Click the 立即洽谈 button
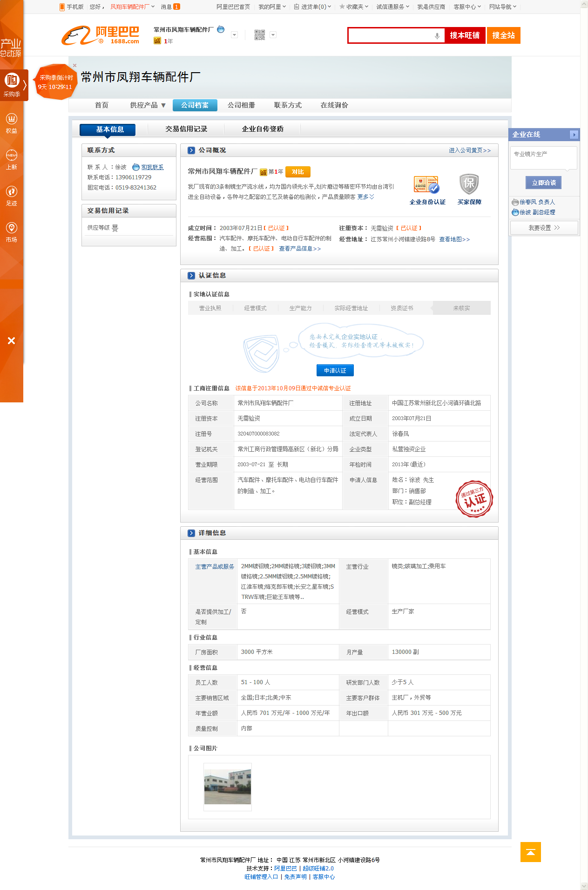This screenshot has width=588, height=890. click(x=544, y=183)
